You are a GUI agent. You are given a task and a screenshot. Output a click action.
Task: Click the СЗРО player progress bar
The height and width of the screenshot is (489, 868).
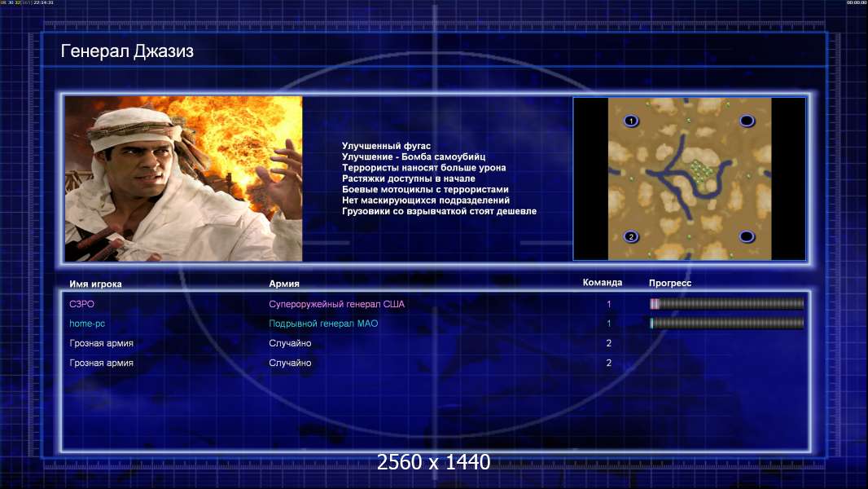[x=727, y=303]
